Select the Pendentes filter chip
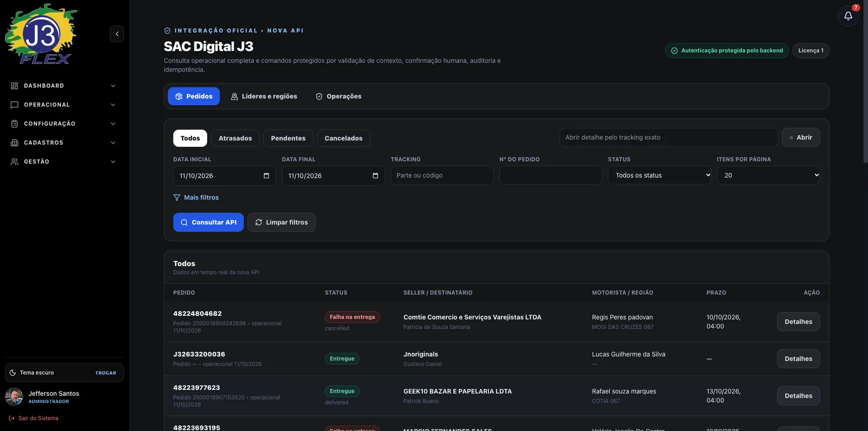The height and width of the screenshot is (431, 868). tap(288, 138)
